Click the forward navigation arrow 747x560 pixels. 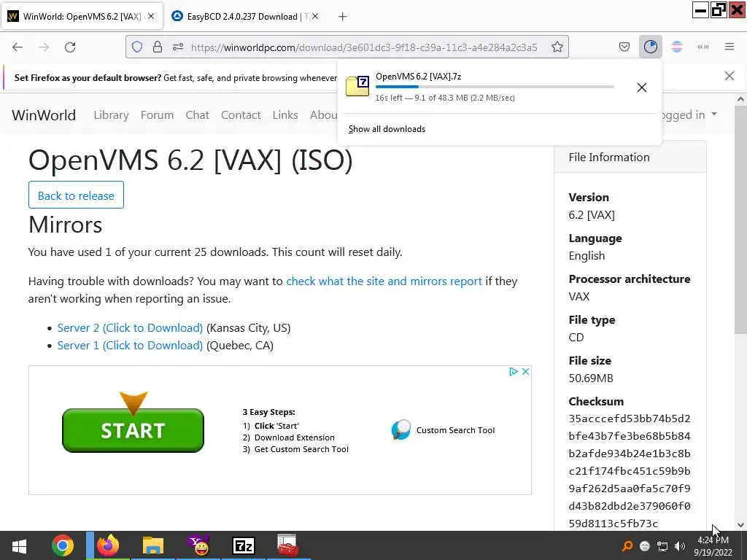pos(44,47)
